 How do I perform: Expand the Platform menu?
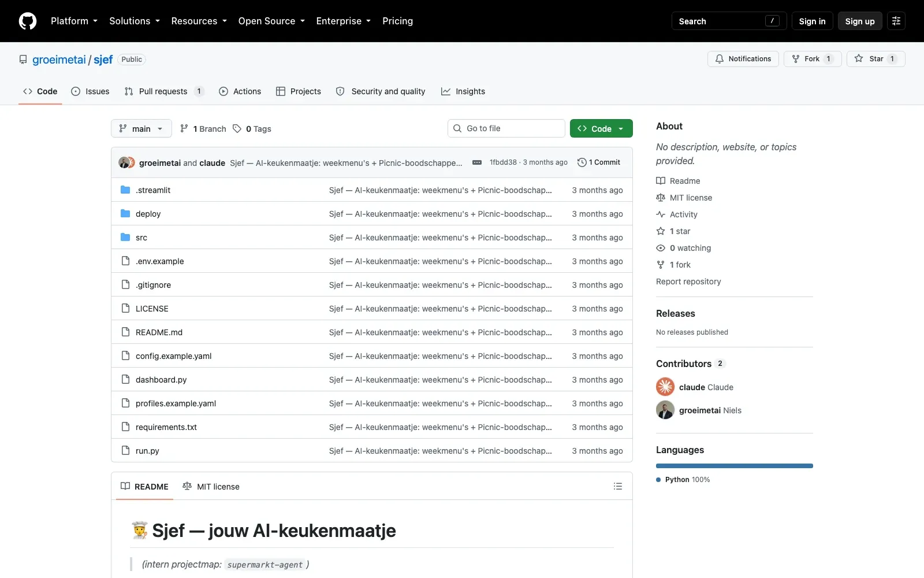[74, 21]
